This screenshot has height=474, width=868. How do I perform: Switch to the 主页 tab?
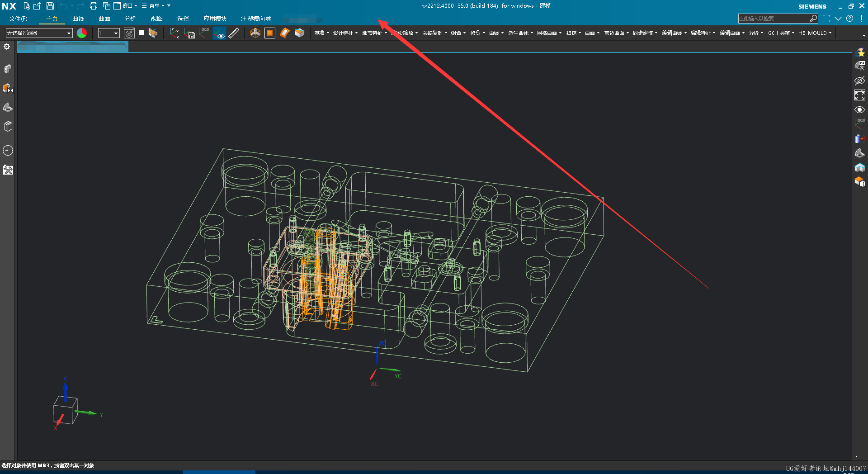(x=52, y=19)
